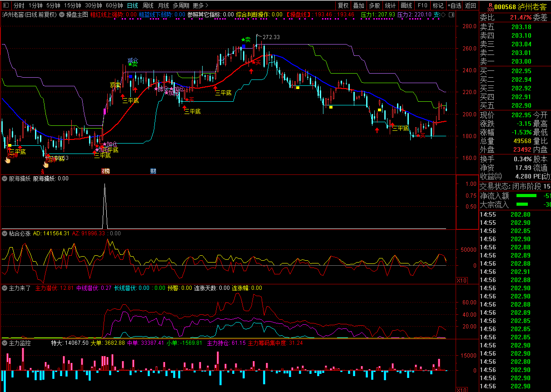Image resolution: width=551 pixels, height=392 pixels.
Task: Toggle the 复权 price adjustment option
Action: (343, 5)
